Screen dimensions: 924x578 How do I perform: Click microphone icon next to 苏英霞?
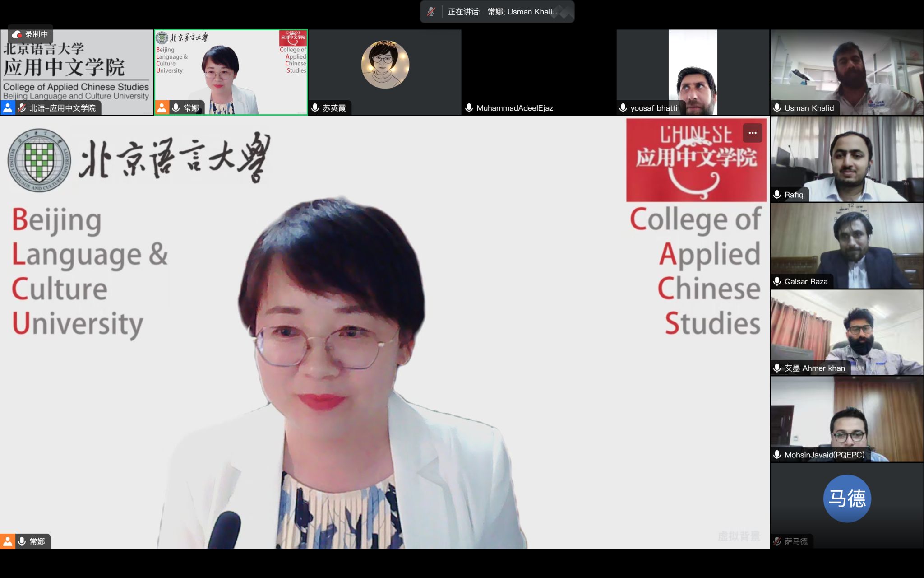click(315, 108)
